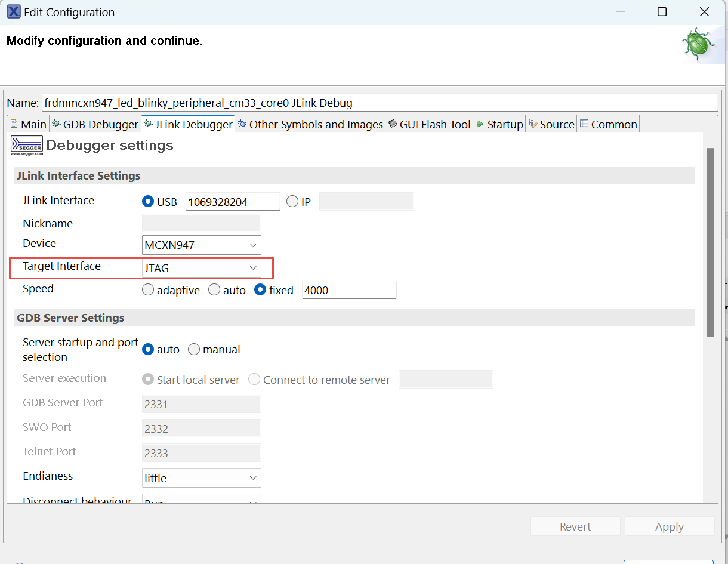Open the Disconnect behaviour dropdown

(x=202, y=499)
